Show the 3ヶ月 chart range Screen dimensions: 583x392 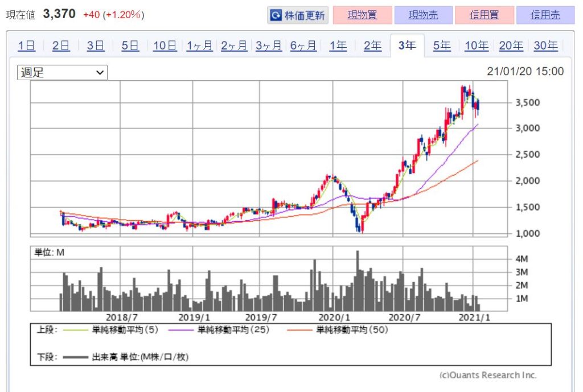[269, 46]
